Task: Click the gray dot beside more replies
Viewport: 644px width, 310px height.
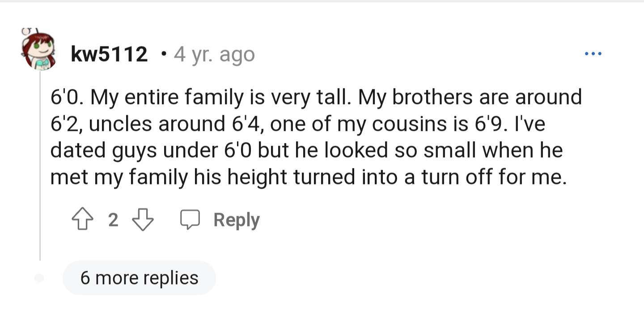Action: coord(39,278)
